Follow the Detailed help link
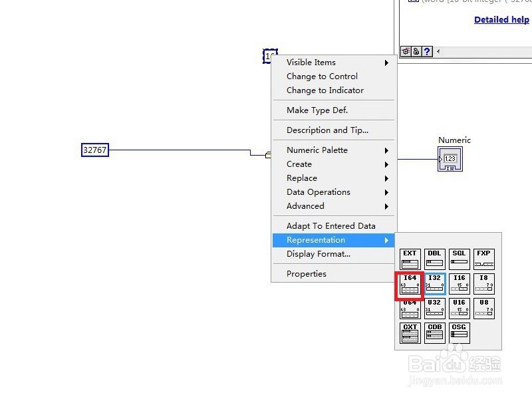 pos(501,20)
